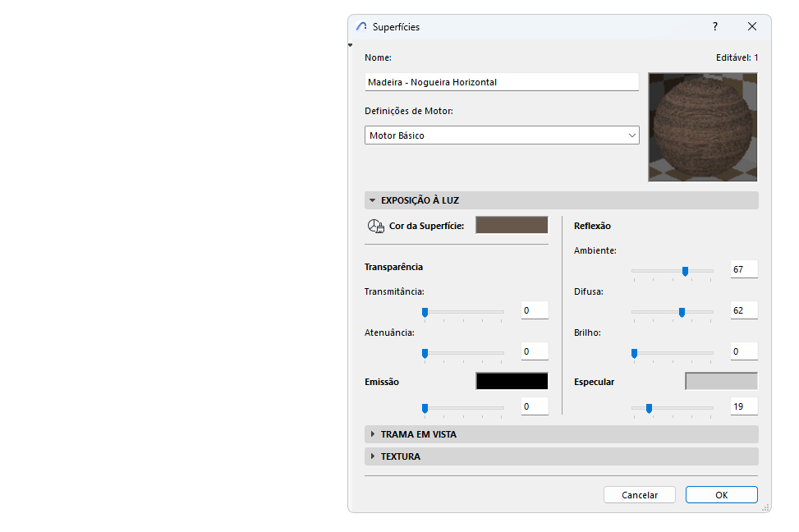Click the Difusa slider handle
Image resolution: width=799 pixels, height=532 pixels.
pos(682,312)
